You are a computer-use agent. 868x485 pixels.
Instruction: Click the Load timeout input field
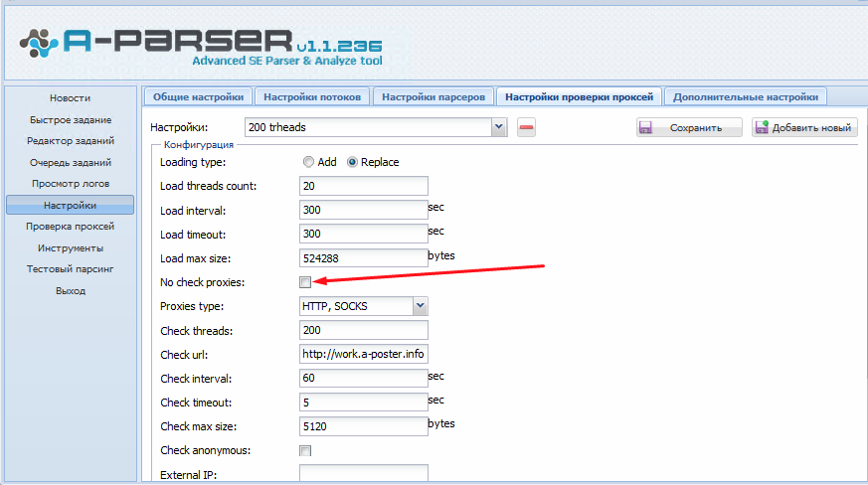tap(364, 234)
